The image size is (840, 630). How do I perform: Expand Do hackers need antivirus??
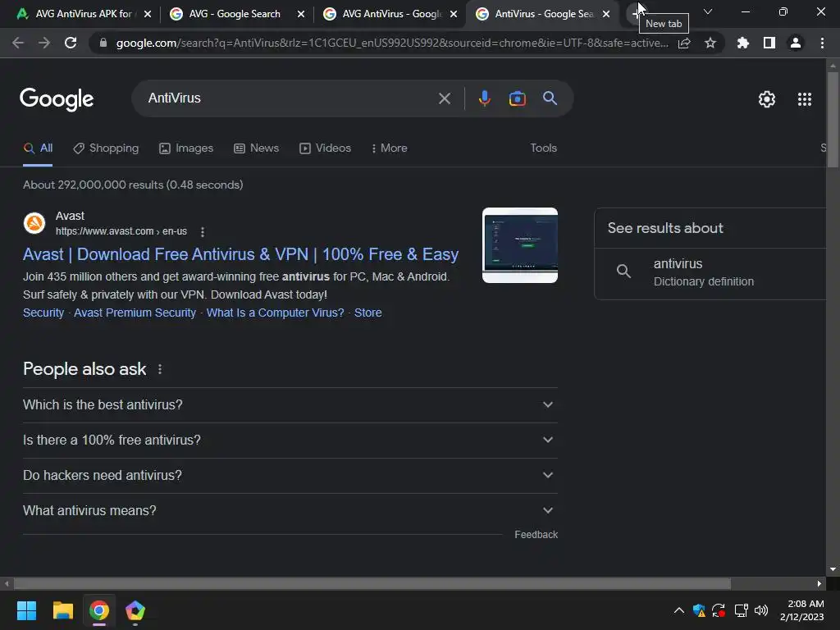(290, 476)
